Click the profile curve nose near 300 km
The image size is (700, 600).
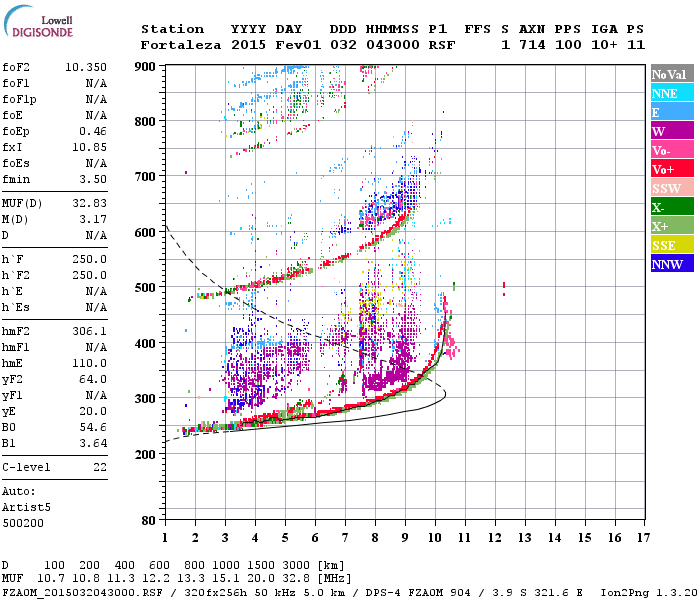445,394
